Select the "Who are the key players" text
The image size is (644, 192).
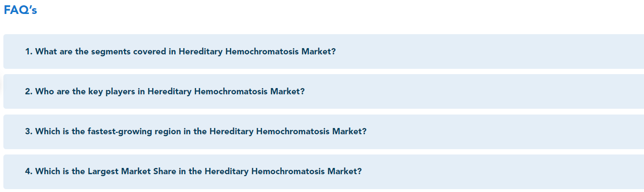click(x=85, y=91)
